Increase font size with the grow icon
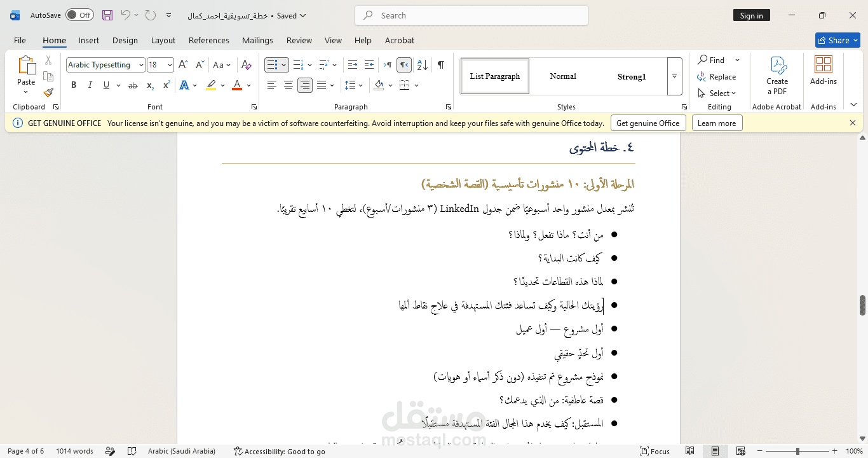The width and height of the screenshot is (868, 458). coord(183,65)
